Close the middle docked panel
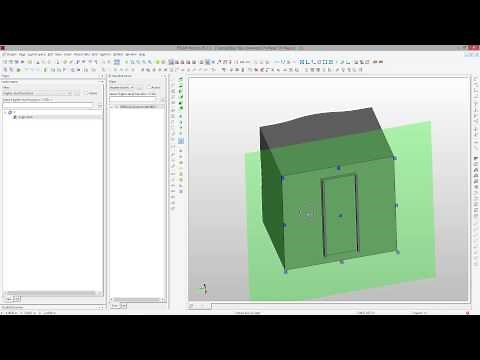 [165, 76]
